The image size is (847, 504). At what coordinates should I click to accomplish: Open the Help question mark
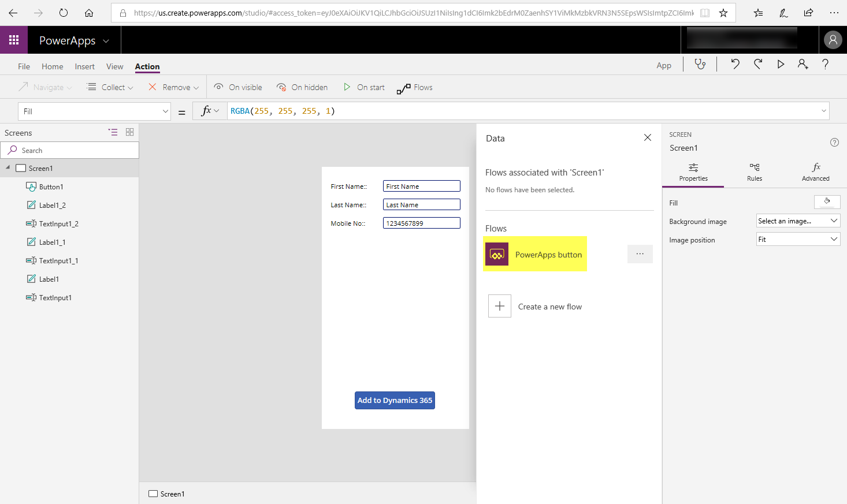(825, 64)
